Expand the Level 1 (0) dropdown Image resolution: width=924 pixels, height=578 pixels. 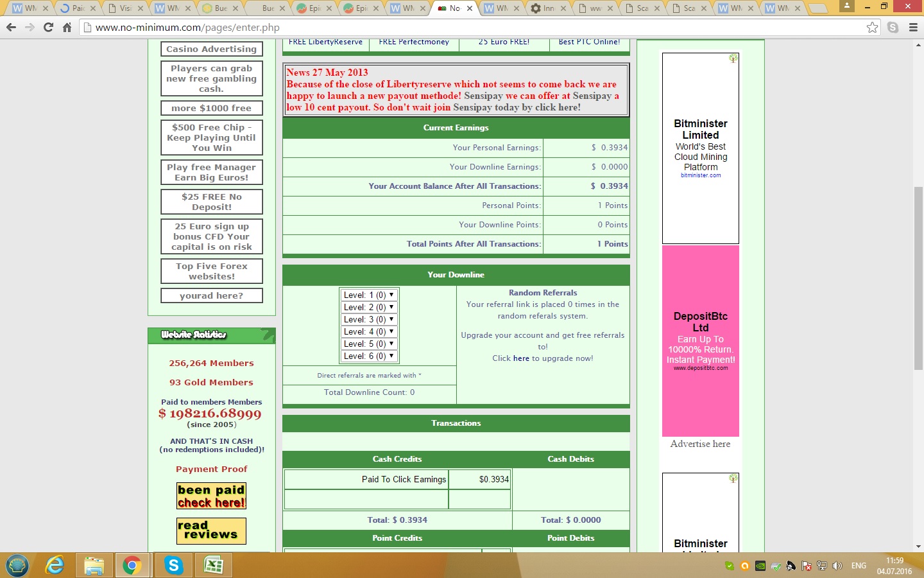(x=369, y=295)
